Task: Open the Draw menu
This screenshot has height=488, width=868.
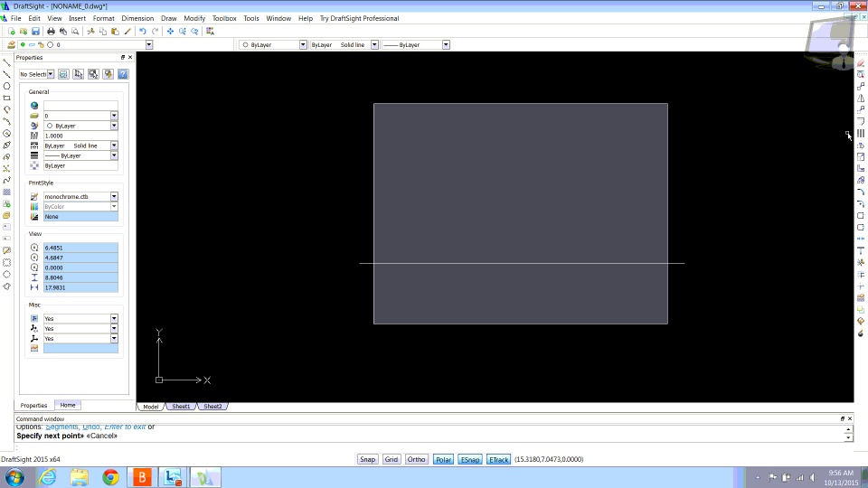Action: [169, 18]
